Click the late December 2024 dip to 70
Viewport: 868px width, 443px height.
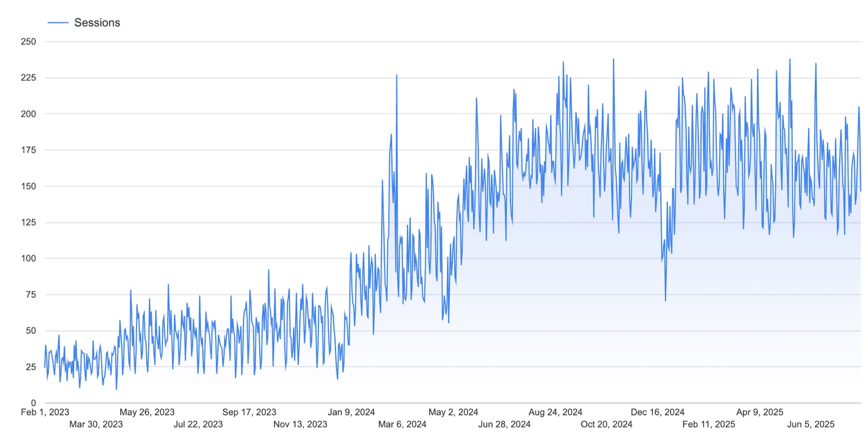[x=665, y=301]
